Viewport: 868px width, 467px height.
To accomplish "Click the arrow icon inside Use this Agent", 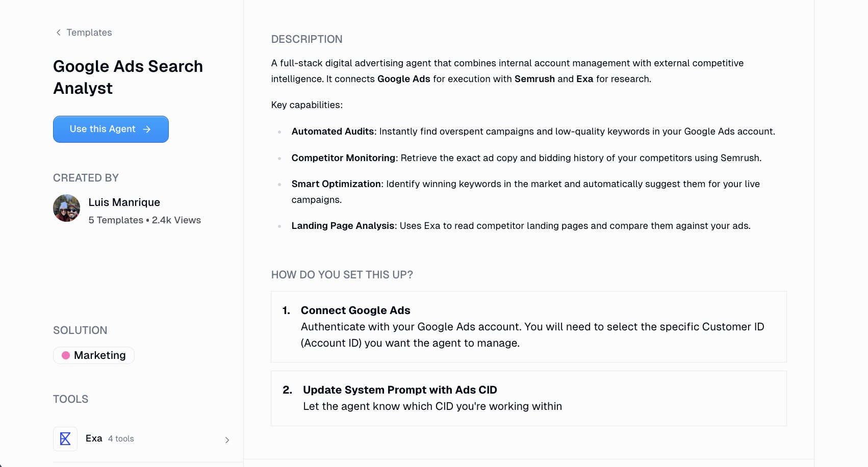I will pos(147,129).
